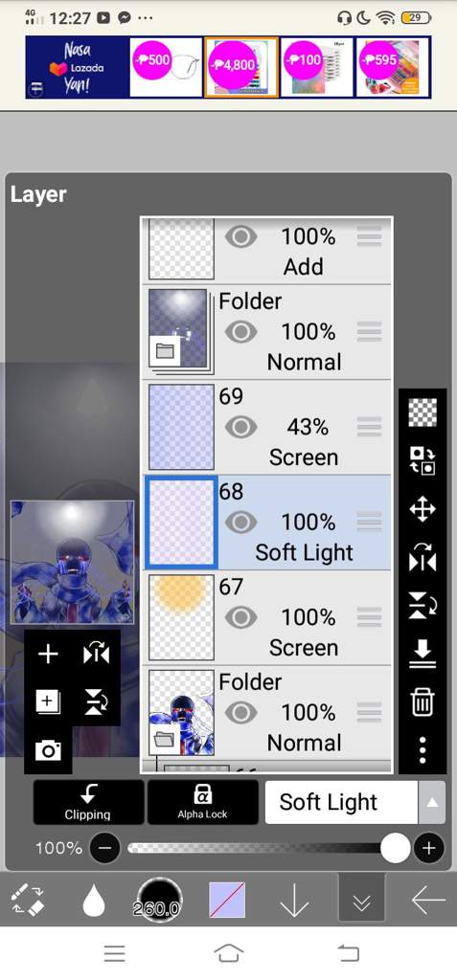Image resolution: width=457 pixels, height=980 pixels.
Task: Select the top Folder layer
Action: 267,331
